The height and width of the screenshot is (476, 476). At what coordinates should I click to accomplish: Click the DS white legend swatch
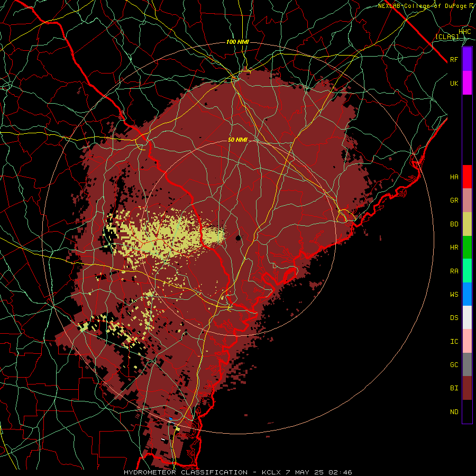pyautogui.click(x=467, y=317)
